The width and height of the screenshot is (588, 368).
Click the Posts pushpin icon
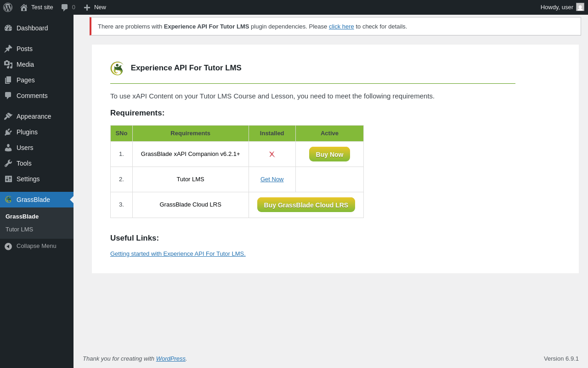point(8,49)
